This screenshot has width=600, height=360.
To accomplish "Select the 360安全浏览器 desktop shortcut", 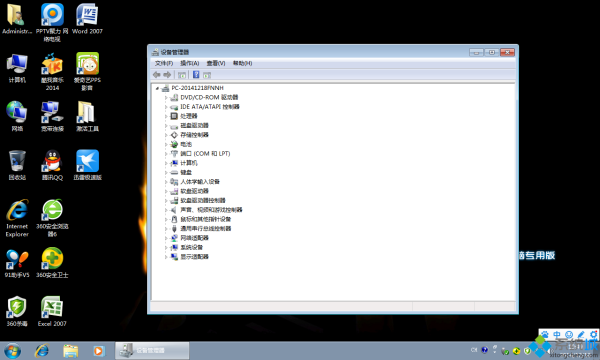I will coord(52,218).
